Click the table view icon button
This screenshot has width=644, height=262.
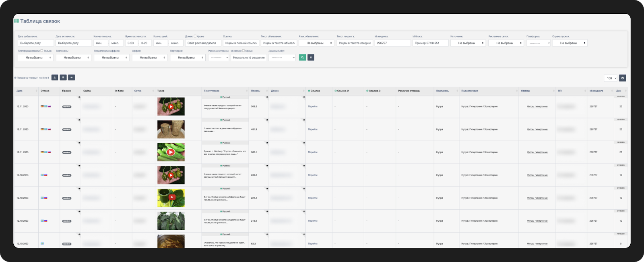tap(63, 77)
